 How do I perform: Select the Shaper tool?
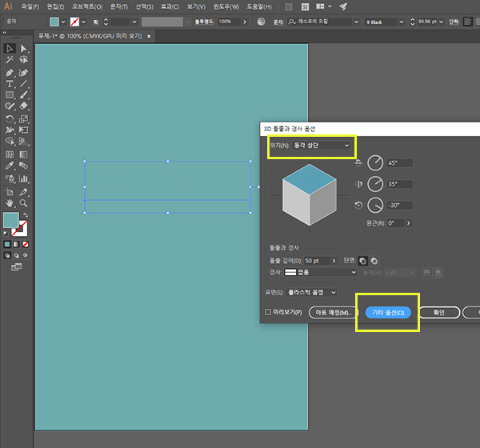tap(10, 106)
